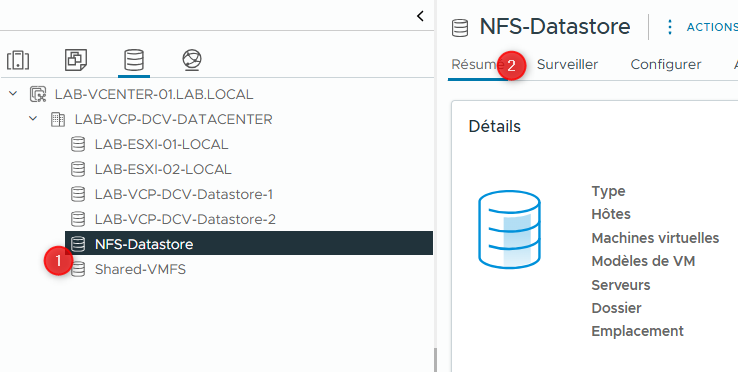Click the Type label in Détails
738x372 pixels.
pyautogui.click(x=608, y=191)
